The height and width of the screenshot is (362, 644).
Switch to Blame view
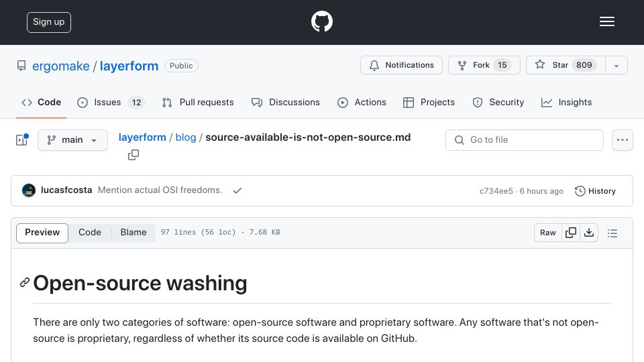click(x=133, y=233)
